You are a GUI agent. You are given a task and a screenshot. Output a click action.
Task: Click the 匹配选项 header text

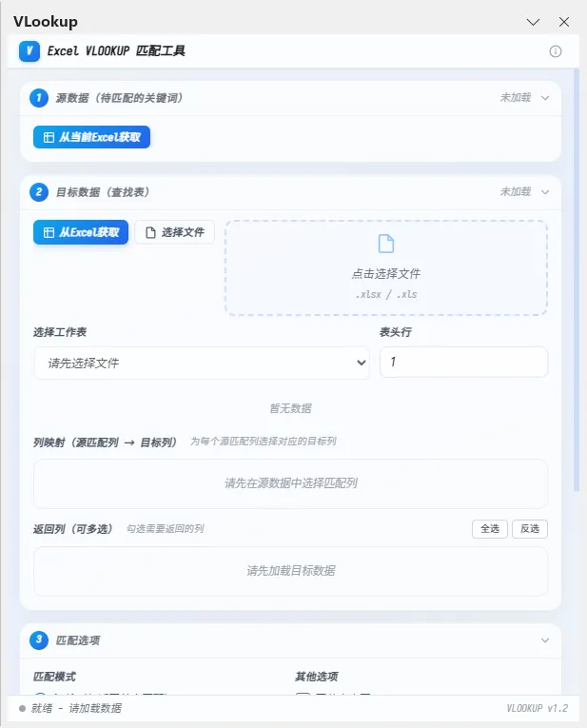[77, 640]
